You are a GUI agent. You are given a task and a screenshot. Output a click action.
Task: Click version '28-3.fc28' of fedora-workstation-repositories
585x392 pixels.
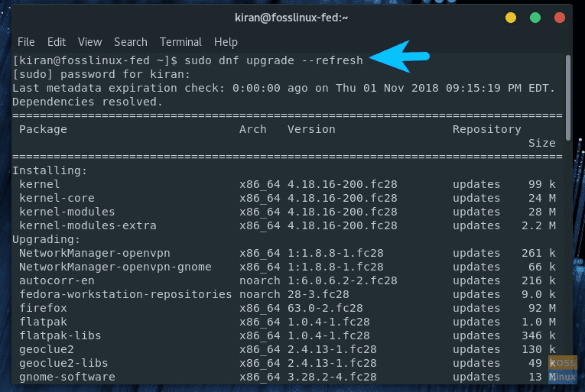[x=318, y=295]
